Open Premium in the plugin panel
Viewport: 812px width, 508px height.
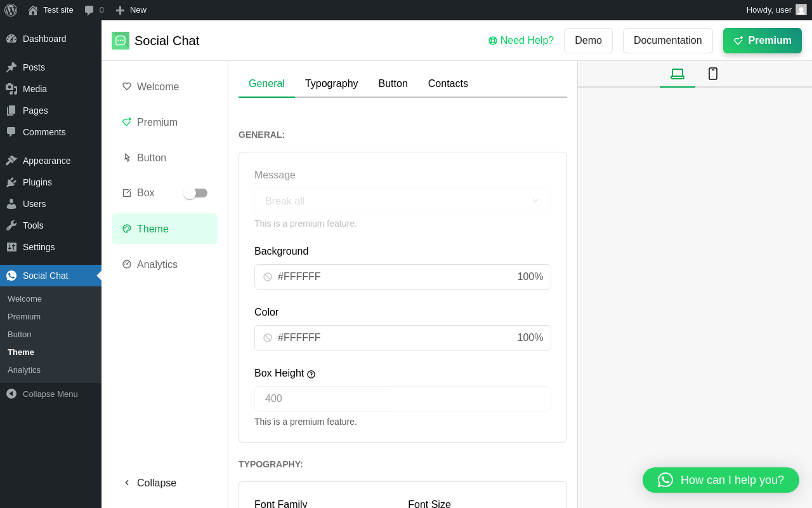[164, 122]
